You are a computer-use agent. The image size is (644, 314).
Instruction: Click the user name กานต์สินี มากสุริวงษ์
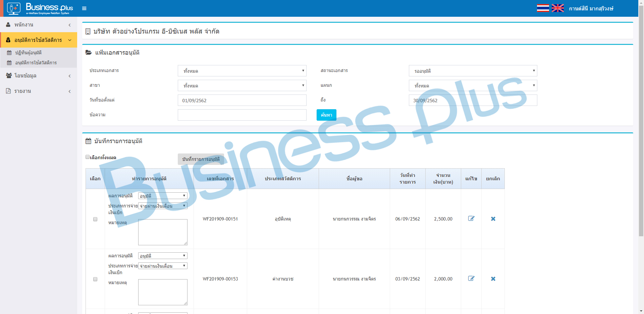[591, 8]
